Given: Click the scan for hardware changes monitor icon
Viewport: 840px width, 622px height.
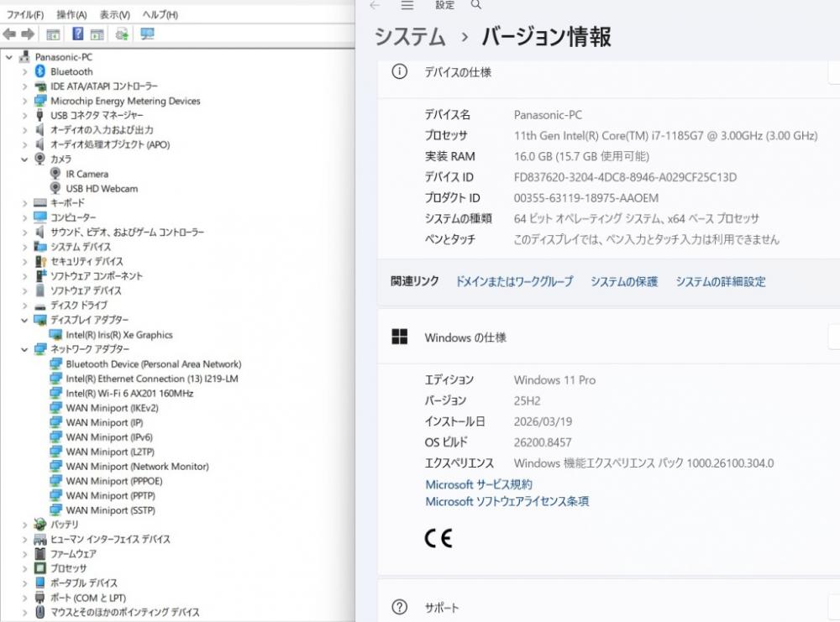Looking at the screenshot, I should (147, 34).
